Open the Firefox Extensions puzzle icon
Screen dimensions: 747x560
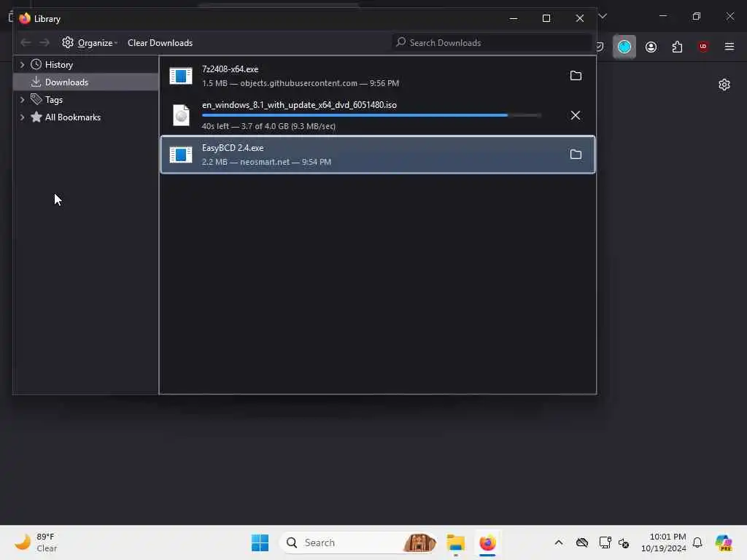click(x=677, y=47)
